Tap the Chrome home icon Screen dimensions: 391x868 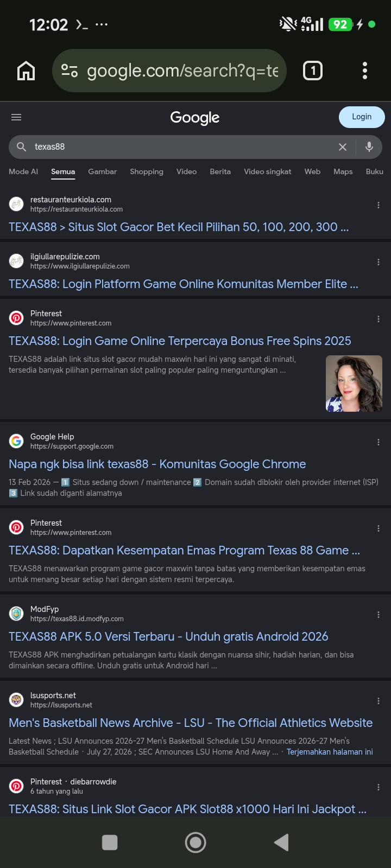click(26, 71)
